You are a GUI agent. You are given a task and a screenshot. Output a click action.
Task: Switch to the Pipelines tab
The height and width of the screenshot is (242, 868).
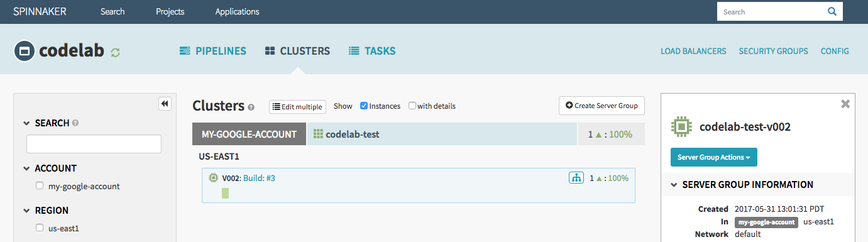point(212,51)
